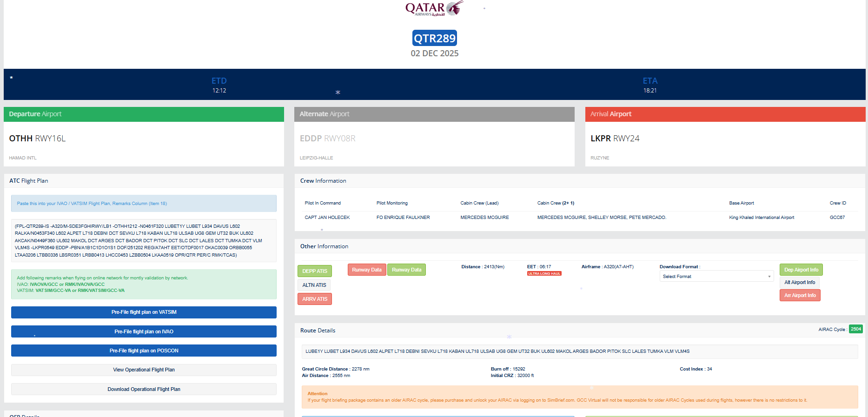Open the DEPP ATIS button
This screenshot has width=868, height=417.
[315, 271]
